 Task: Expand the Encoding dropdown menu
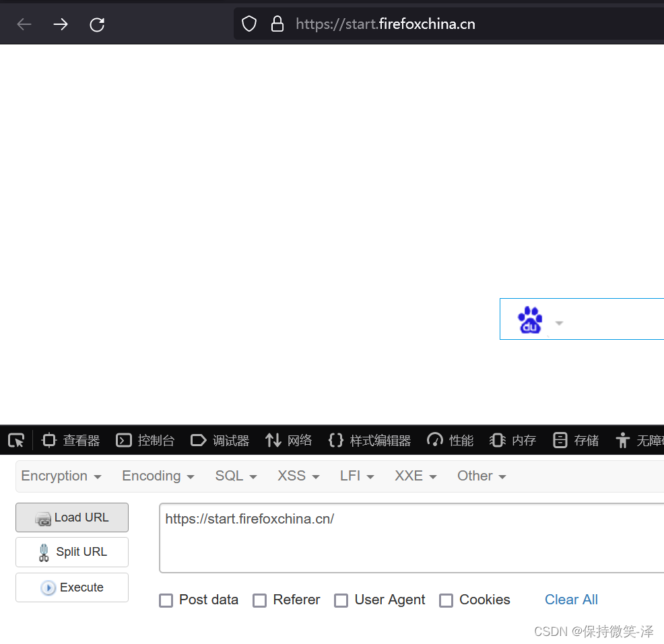coord(158,476)
